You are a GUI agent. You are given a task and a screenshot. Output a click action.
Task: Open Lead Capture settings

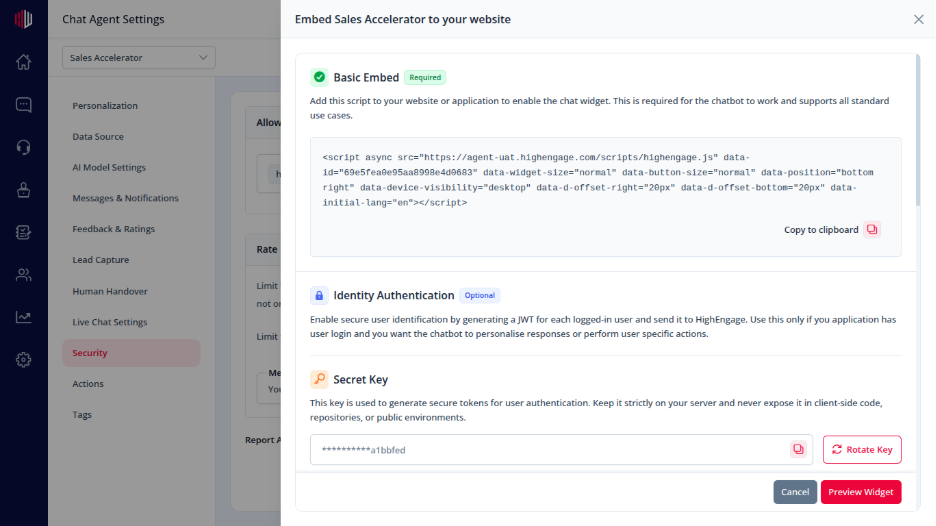tap(100, 260)
